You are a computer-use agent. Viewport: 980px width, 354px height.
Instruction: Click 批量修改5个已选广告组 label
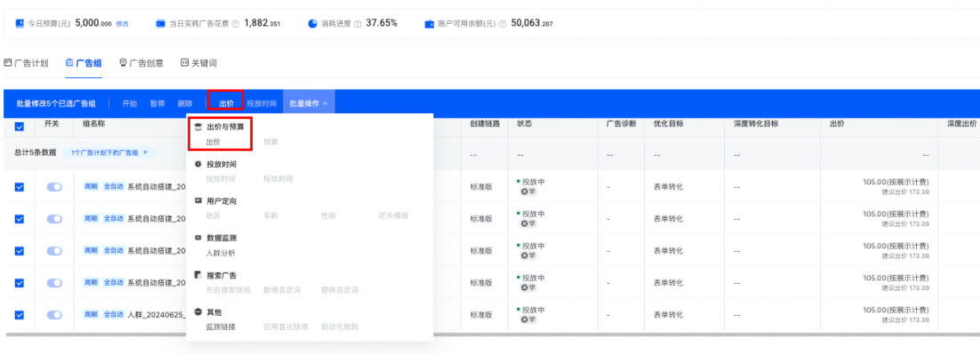click(x=56, y=103)
